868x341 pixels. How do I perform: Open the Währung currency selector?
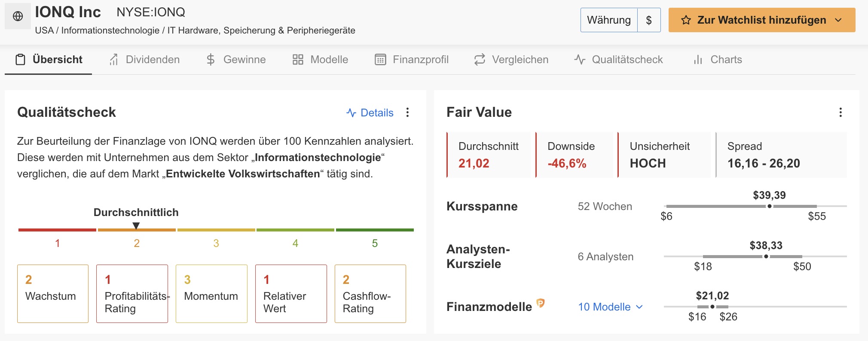(x=609, y=20)
